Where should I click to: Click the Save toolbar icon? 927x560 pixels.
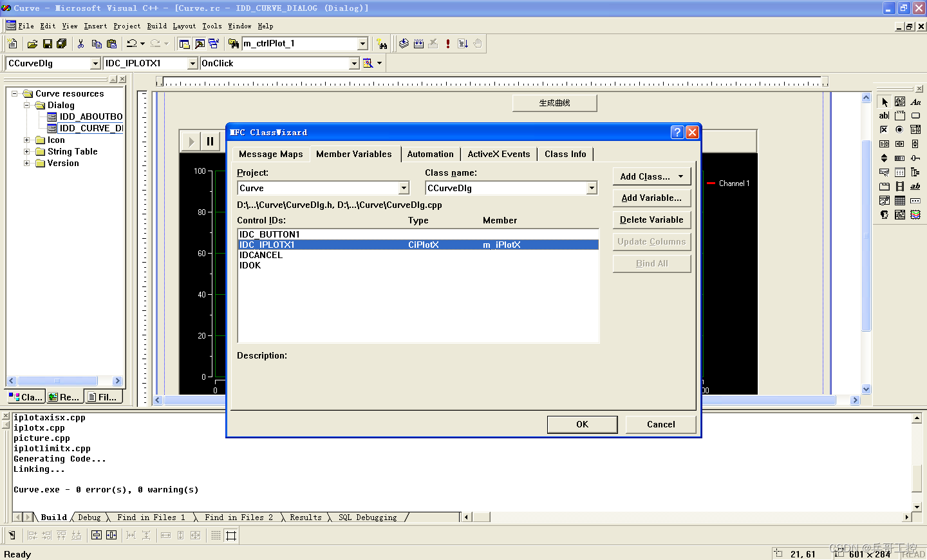click(47, 44)
